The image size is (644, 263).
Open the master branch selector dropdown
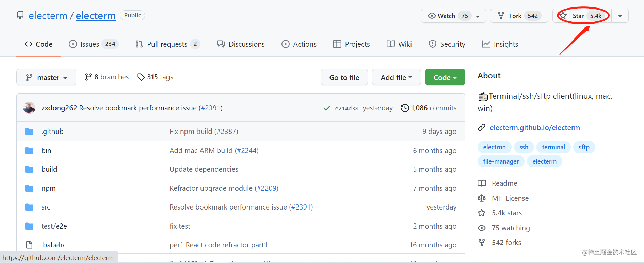pyautogui.click(x=46, y=77)
